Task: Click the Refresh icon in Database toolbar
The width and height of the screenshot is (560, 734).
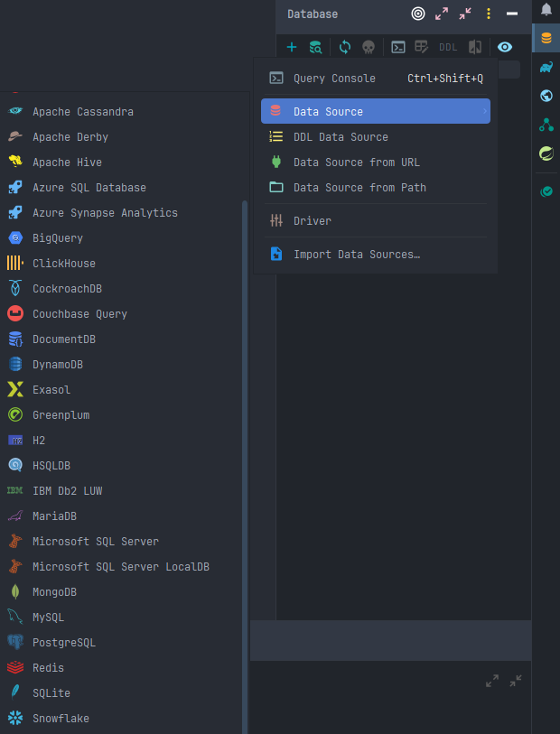Action: coord(345,47)
